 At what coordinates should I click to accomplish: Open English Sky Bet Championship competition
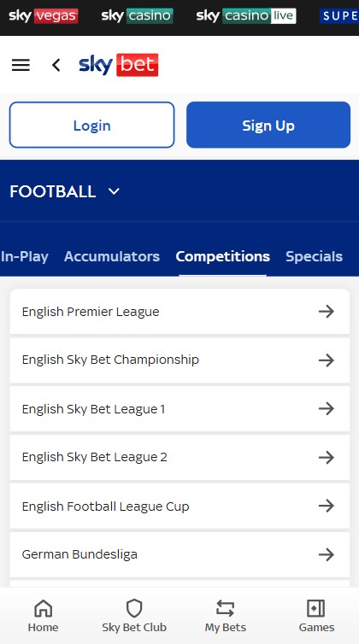[179, 360]
